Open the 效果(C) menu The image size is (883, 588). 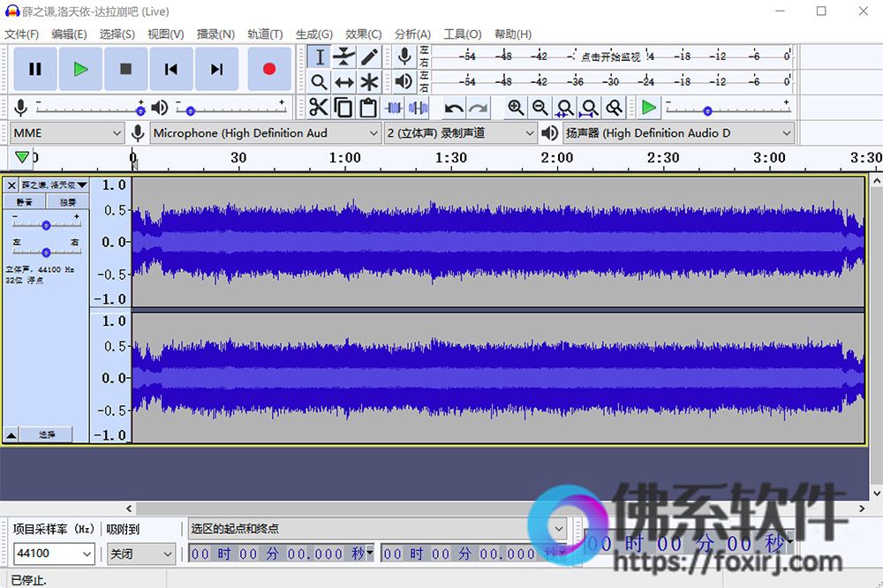[x=363, y=34]
